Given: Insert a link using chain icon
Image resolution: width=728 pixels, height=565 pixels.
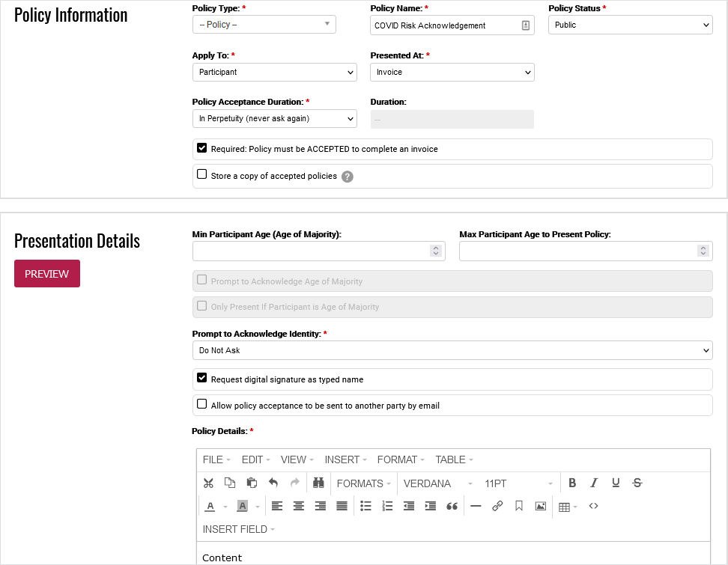Looking at the screenshot, I should [497, 507].
